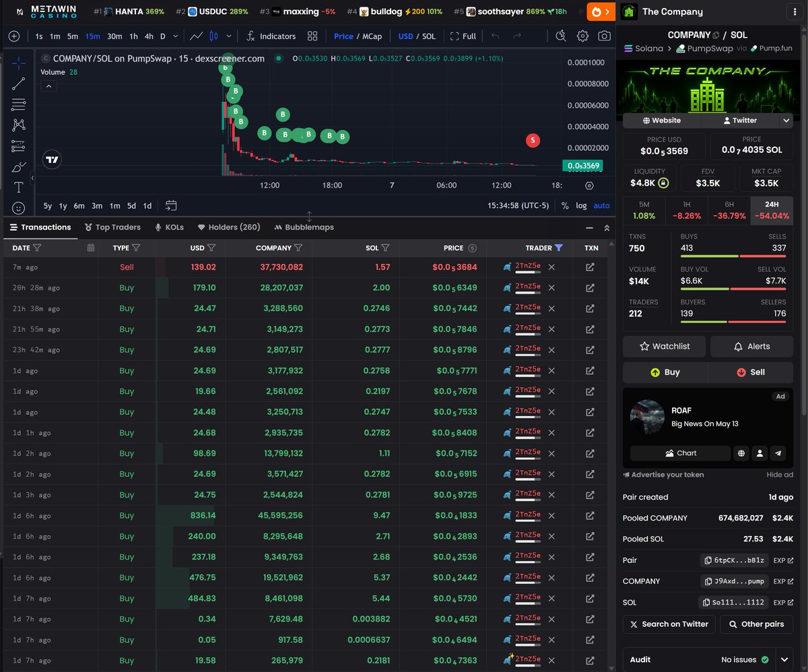Screen dimensions: 808x672
Task: Switch to the Top Traders tab
Action: (113, 227)
